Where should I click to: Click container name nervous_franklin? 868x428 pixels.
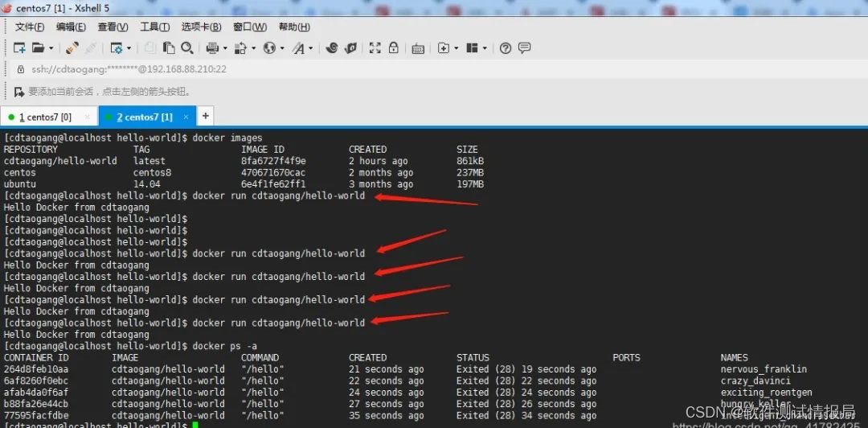(x=764, y=369)
